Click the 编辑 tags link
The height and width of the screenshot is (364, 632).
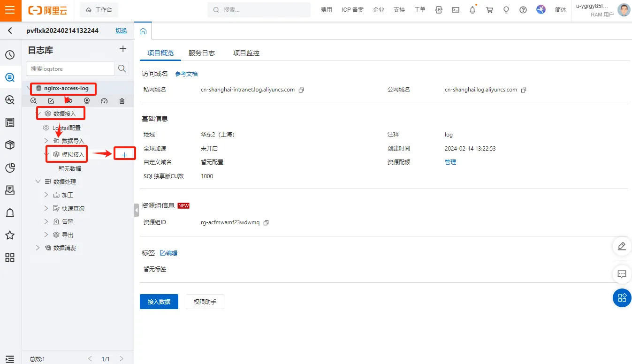click(169, 253)
